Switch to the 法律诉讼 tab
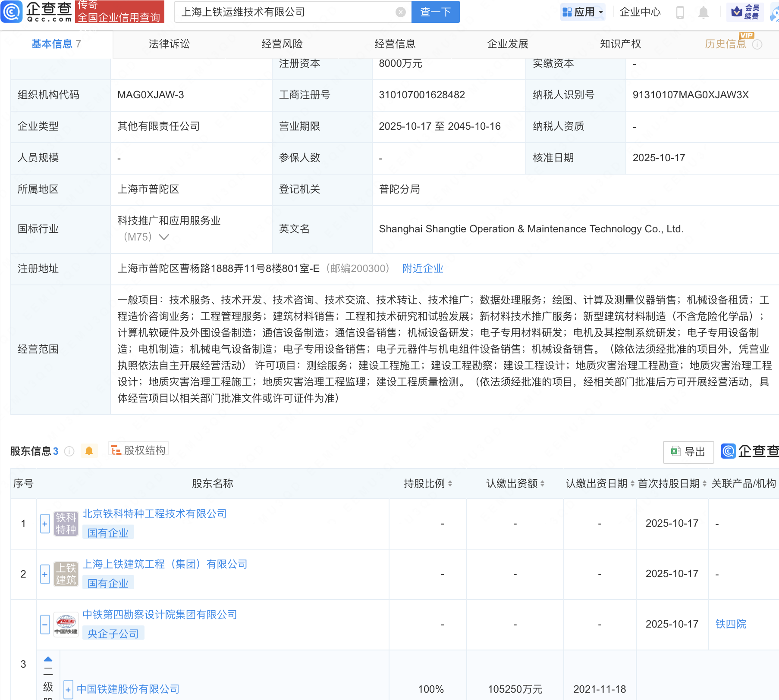This screenshot has width=779, height=700. (x=169, y=44)
